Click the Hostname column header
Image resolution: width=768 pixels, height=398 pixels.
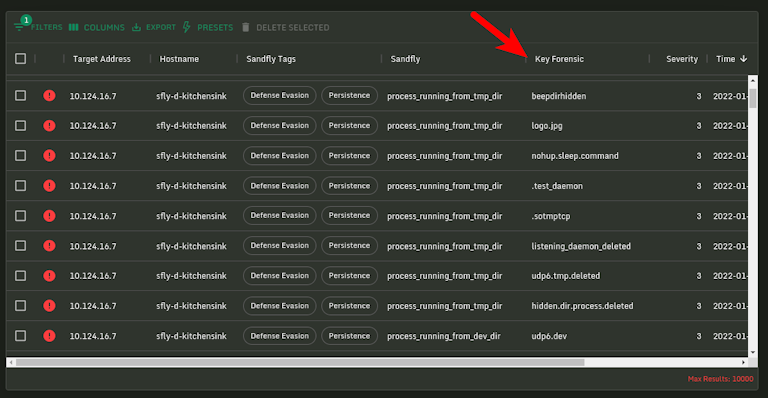179,59
